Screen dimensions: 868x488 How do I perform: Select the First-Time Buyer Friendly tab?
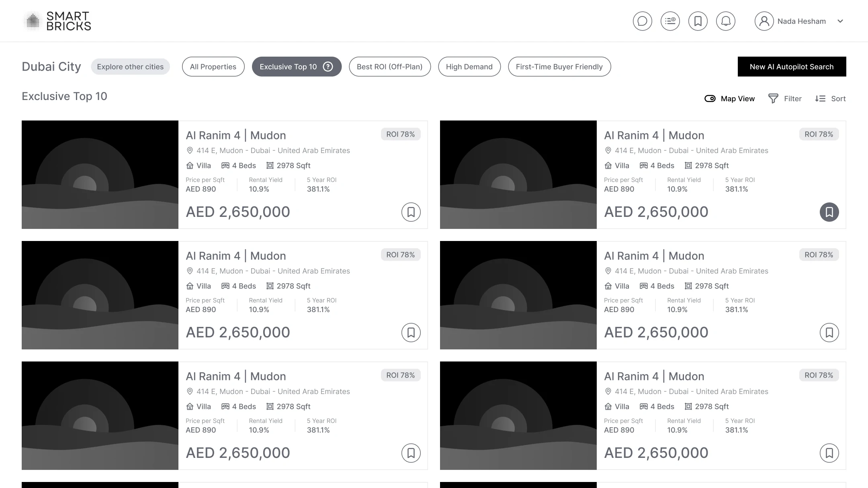(x=559, y=67)
